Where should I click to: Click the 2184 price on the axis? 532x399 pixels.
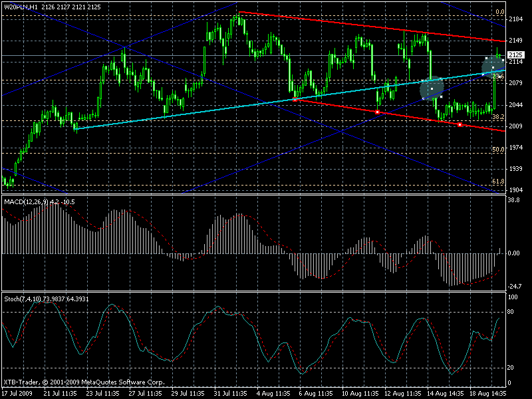pyautogui.click(x=516, y=19)
